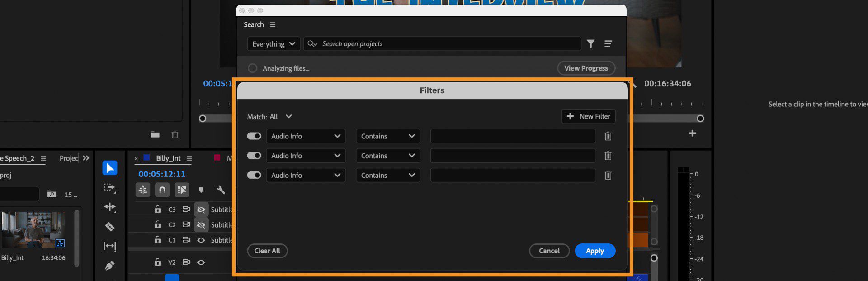Click the Search open projects field
The width and height of the screenshot is (868, 281).
(442, 44)
